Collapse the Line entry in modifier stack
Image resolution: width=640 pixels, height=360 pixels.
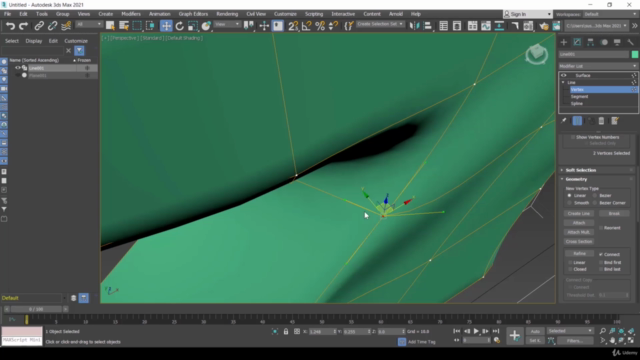(x=563, y=82)
